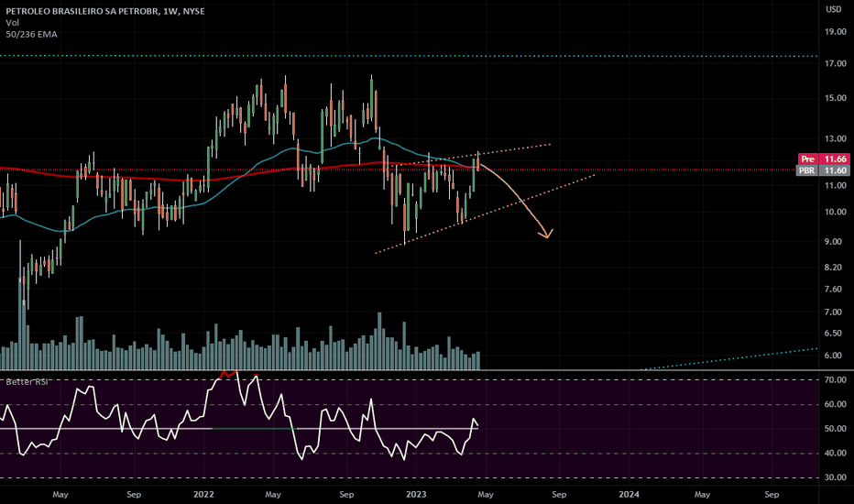Screen dimensions: 854x504
Task: Select the 50/236 EMA indicator label
Action: point(31,34)
